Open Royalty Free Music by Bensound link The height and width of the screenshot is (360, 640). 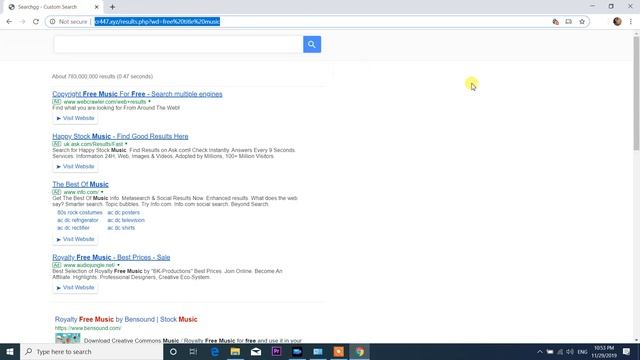pyautogui.click(x=126, y=319)
